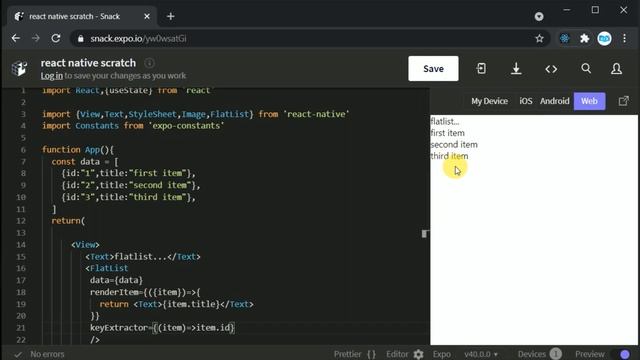The width and height of the screenshot is (640, 360).
Task: Select the react native scratch - Snack tab
Action: pos(82,16)
